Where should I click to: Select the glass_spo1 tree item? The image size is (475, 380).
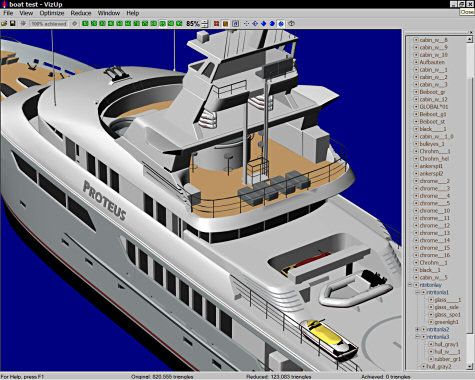tap(448, 315)
